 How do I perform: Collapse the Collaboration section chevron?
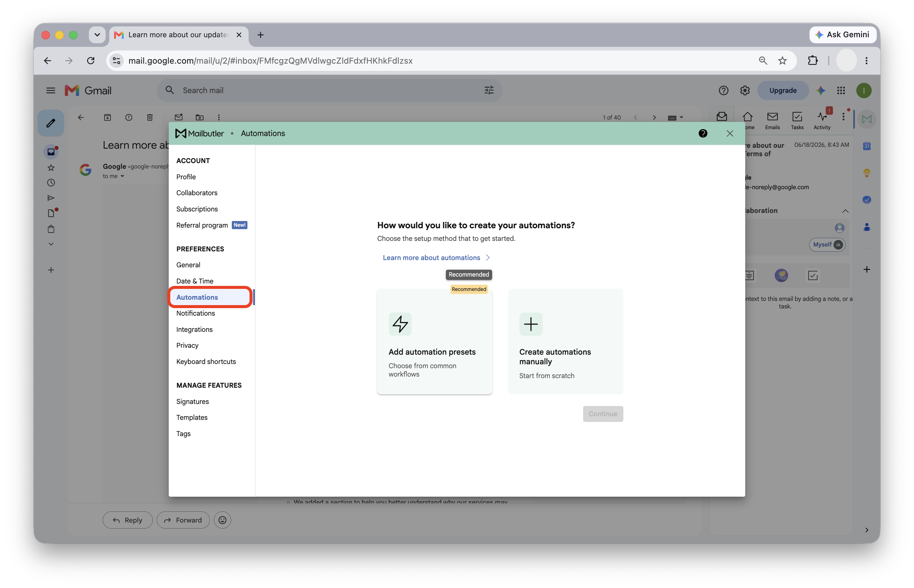pyautogui.click(x=845, y=211)
